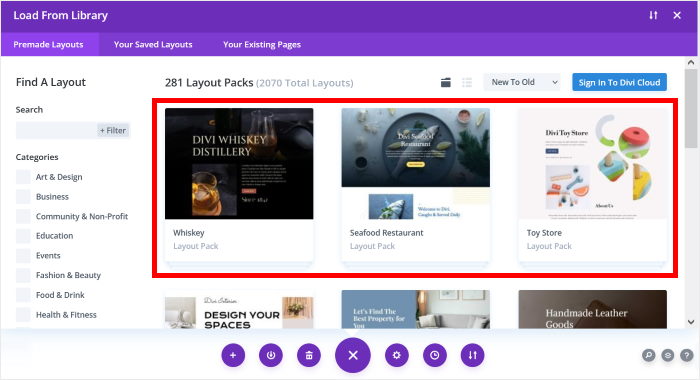Check the Art & Design category
The width and height of the screenshot is (700, 380).
coord(23,177)
